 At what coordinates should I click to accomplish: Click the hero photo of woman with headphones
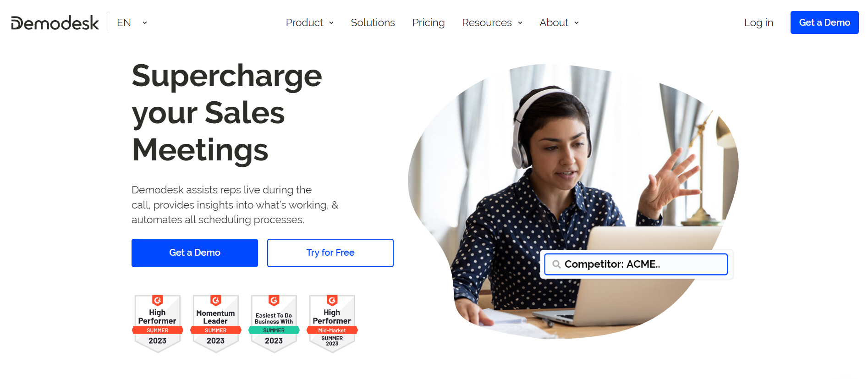tap(573, 202)
